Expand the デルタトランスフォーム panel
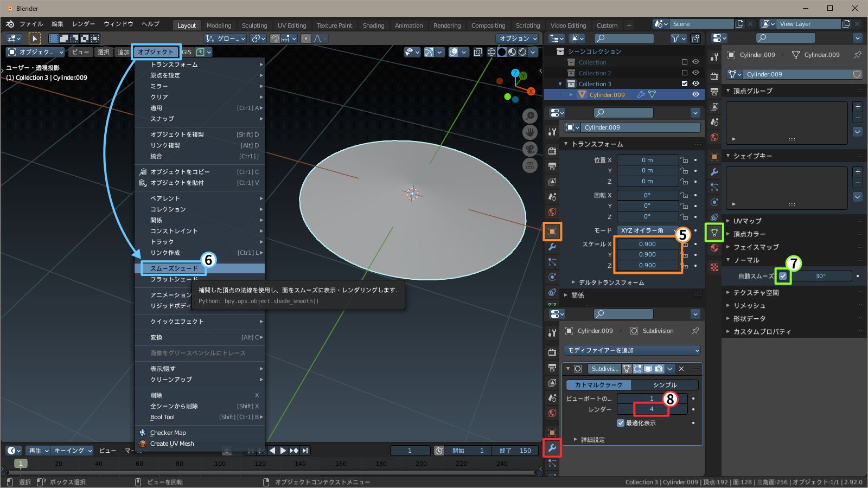This screenshot has width=868, height=488. (x=611, y=282)
